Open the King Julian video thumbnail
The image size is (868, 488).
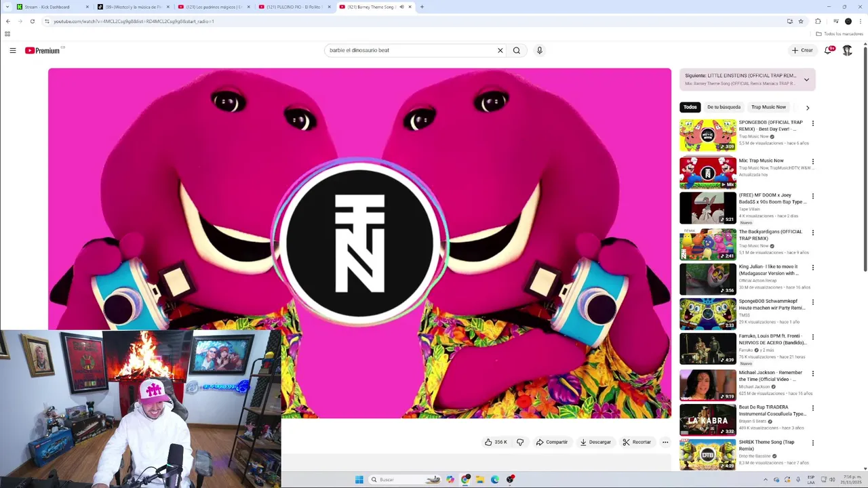[708, 279]
